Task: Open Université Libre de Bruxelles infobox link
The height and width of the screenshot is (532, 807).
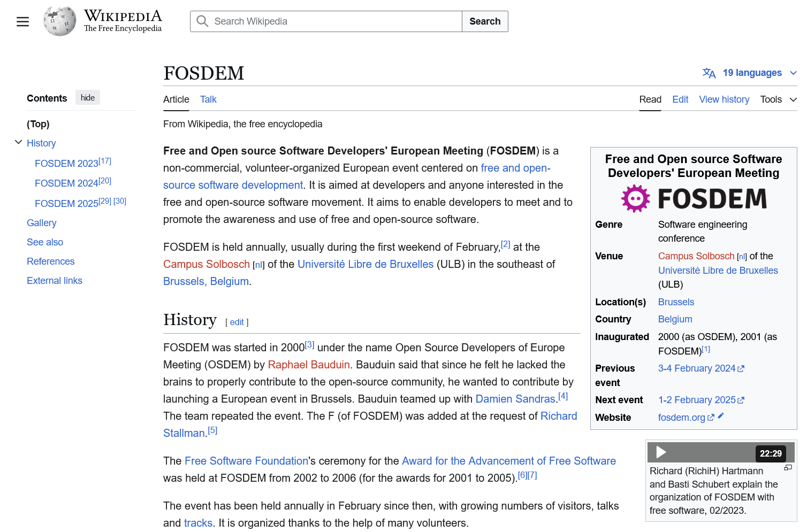Action: coord(718,271)
